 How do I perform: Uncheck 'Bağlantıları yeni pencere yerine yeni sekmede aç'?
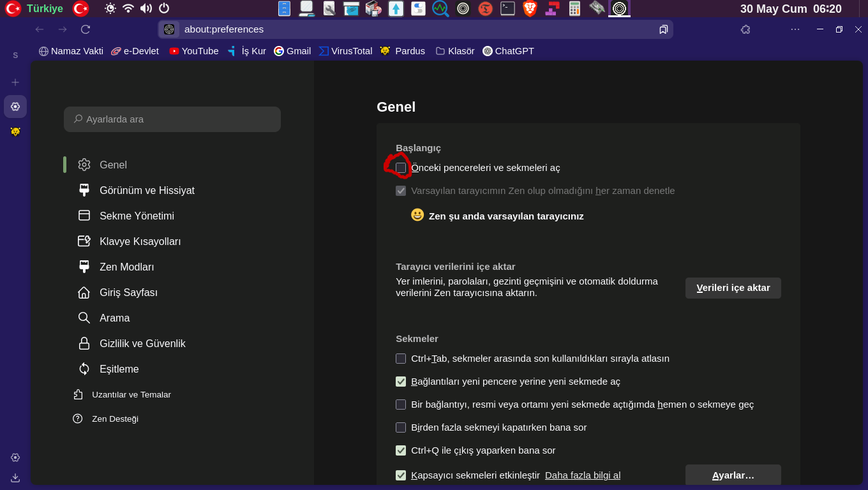401,382
